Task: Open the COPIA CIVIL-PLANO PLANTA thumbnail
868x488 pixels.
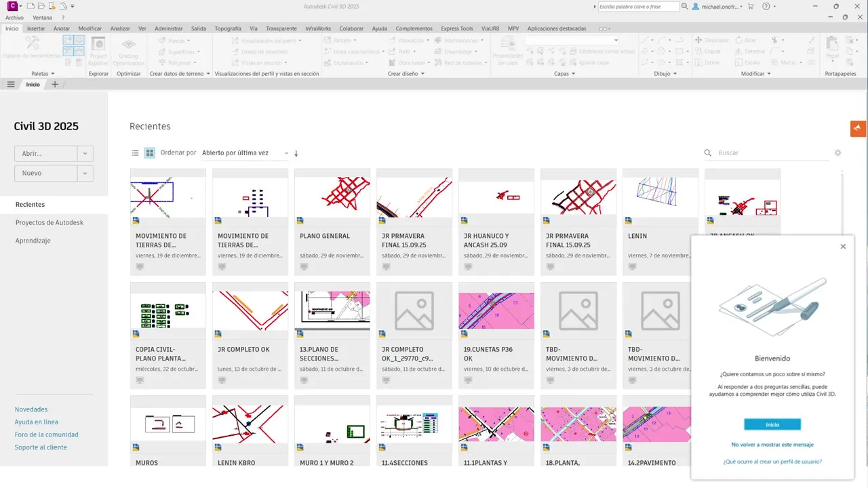Action: point(168,310)
